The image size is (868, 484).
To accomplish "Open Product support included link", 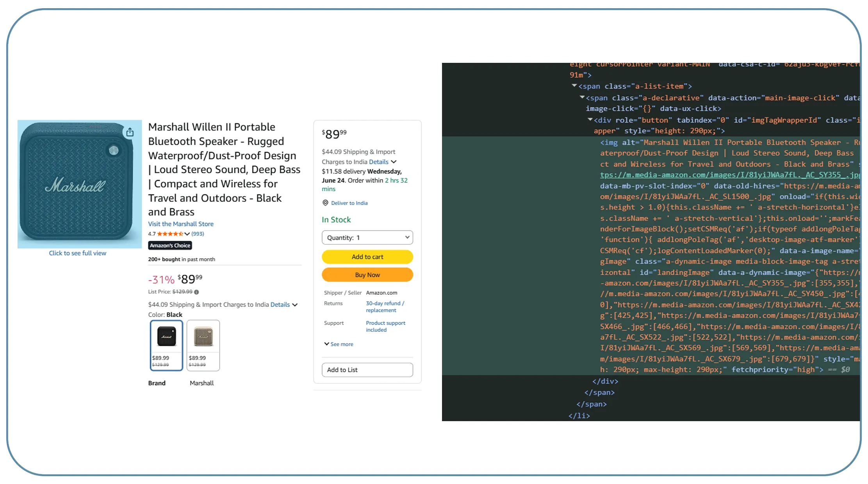I will (385, 326).
